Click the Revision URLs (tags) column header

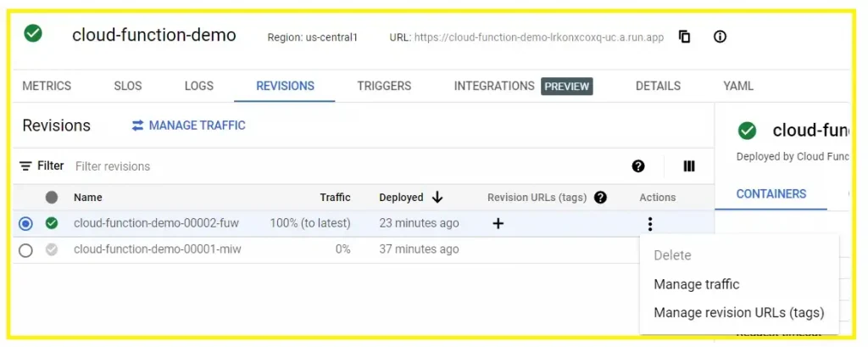tap(537, 198)
